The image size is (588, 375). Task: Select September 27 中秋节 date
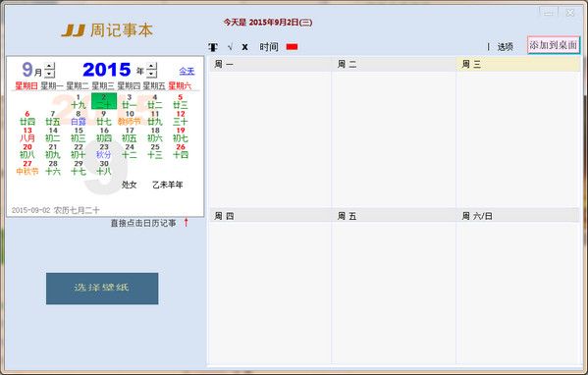27,168
